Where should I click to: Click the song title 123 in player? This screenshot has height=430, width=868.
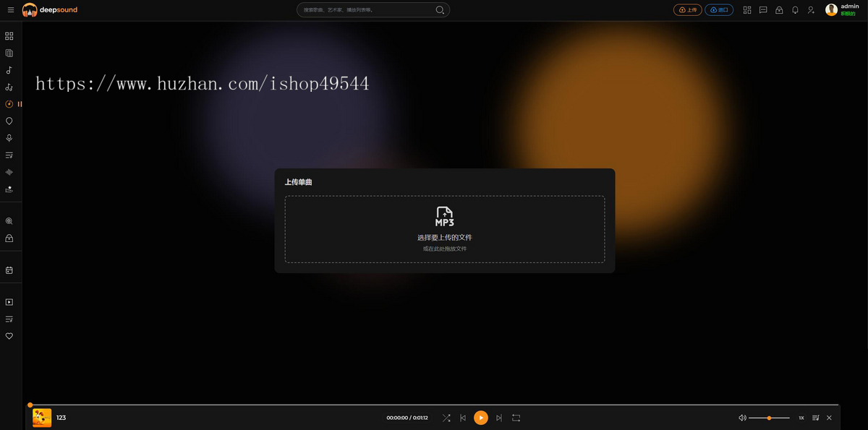(61, 418)
